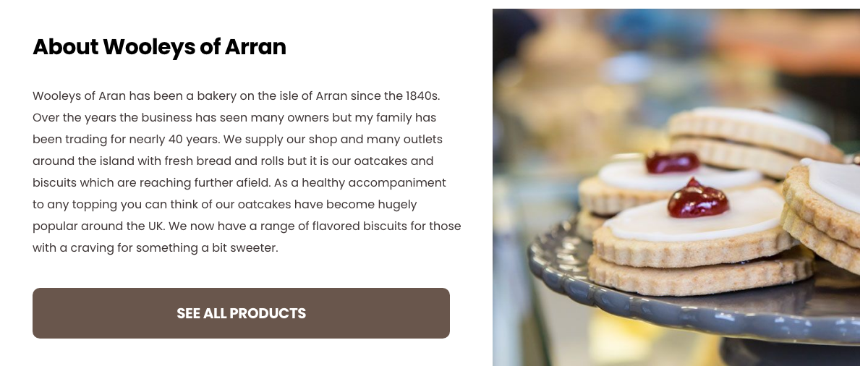The width and height of the screenshot is (868, 374).
Task: Select the word Arran in the heading
Action: [255, 47]
